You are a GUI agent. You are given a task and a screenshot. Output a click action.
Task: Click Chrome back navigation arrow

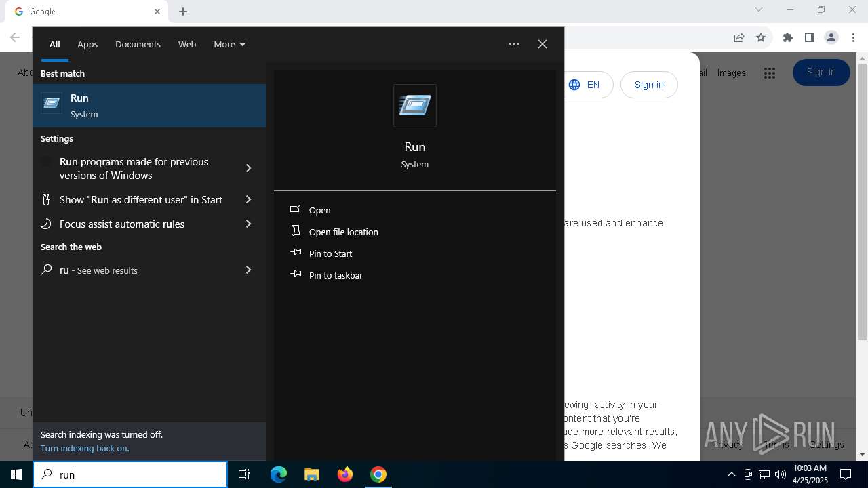point(15,37)
